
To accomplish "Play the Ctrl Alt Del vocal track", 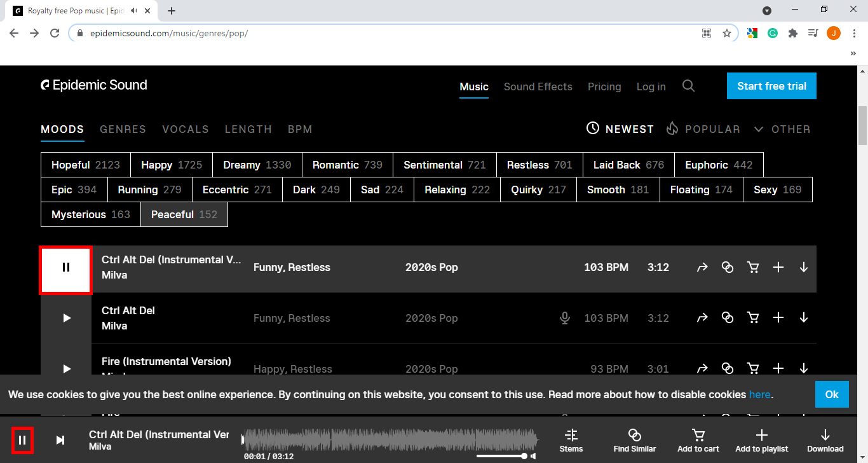I will click(66, 318).
